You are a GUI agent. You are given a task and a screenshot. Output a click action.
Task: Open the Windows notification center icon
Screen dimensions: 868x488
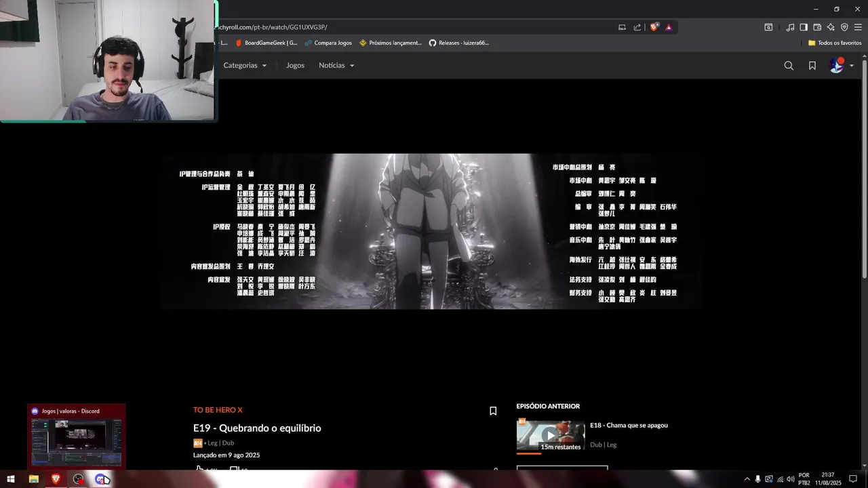854,479
